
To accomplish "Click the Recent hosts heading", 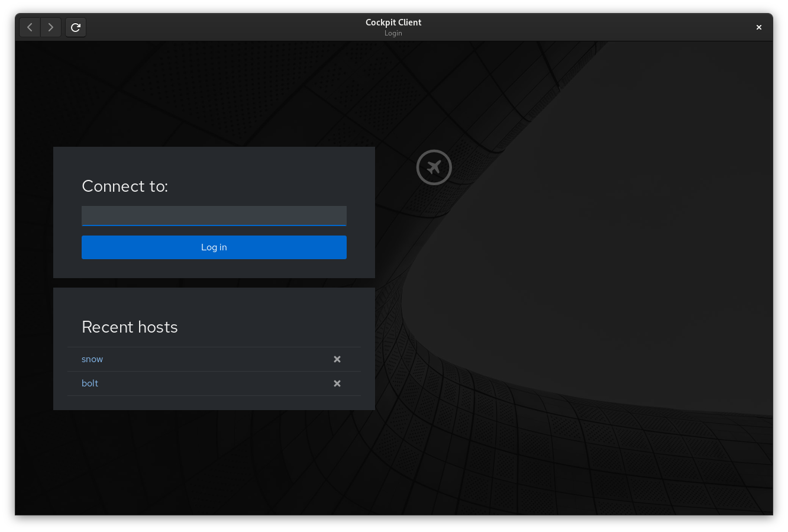I will (130, 327).
